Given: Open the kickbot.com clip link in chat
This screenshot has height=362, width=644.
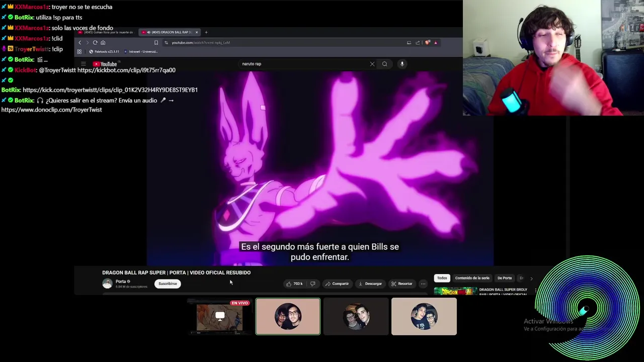Looking at the screenshot, I should click(126, 70).
